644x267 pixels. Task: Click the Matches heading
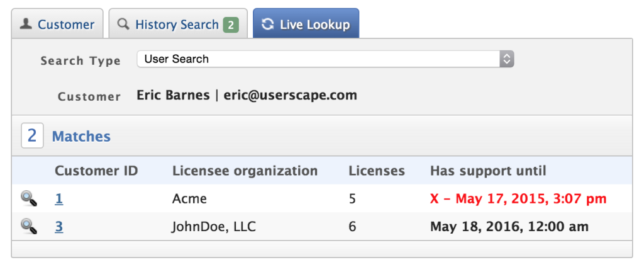pyautogui.click(x=81, y=136)
